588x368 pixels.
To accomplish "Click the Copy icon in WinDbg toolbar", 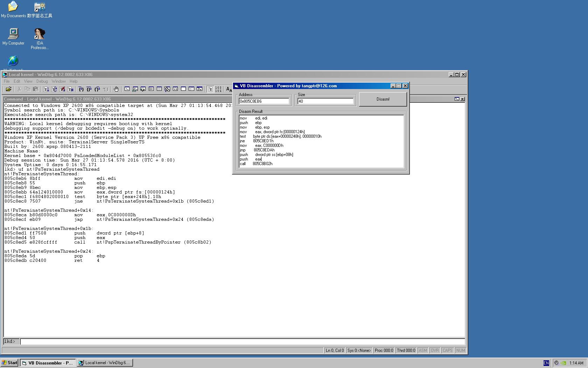I will [x=27, y=89].
